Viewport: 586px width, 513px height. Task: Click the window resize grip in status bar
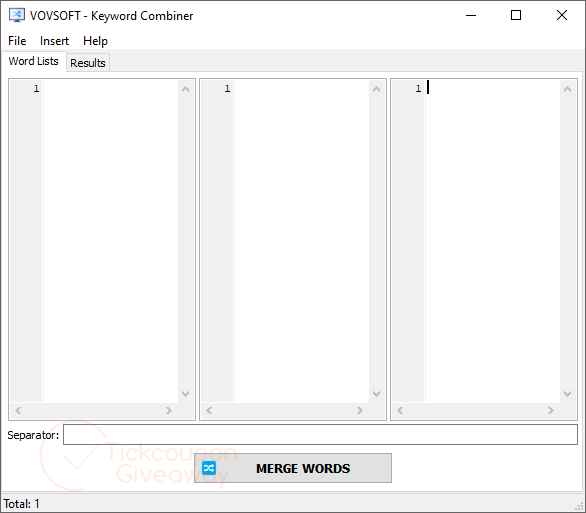pos(579,506)
